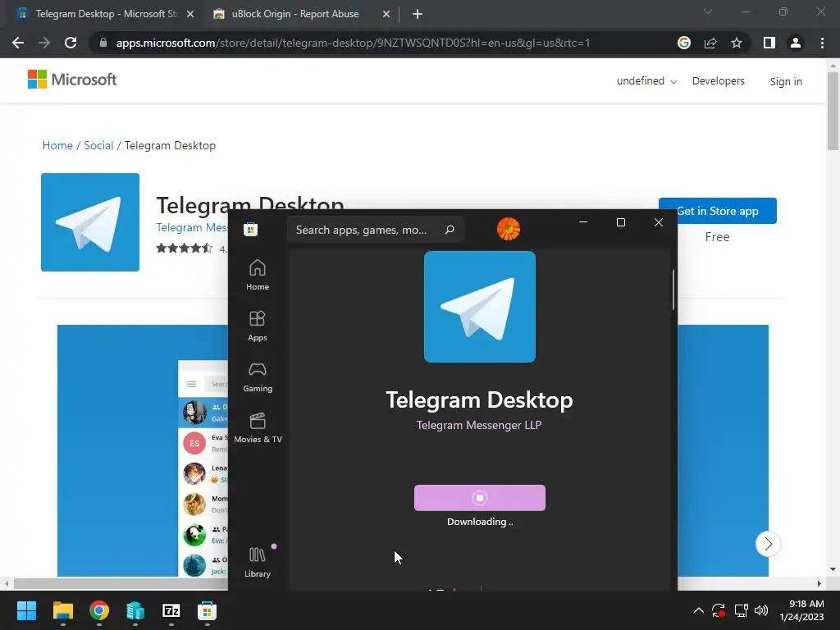Click the volume icon in tray
The image size is (840, 630).
[x=760, y=610]
